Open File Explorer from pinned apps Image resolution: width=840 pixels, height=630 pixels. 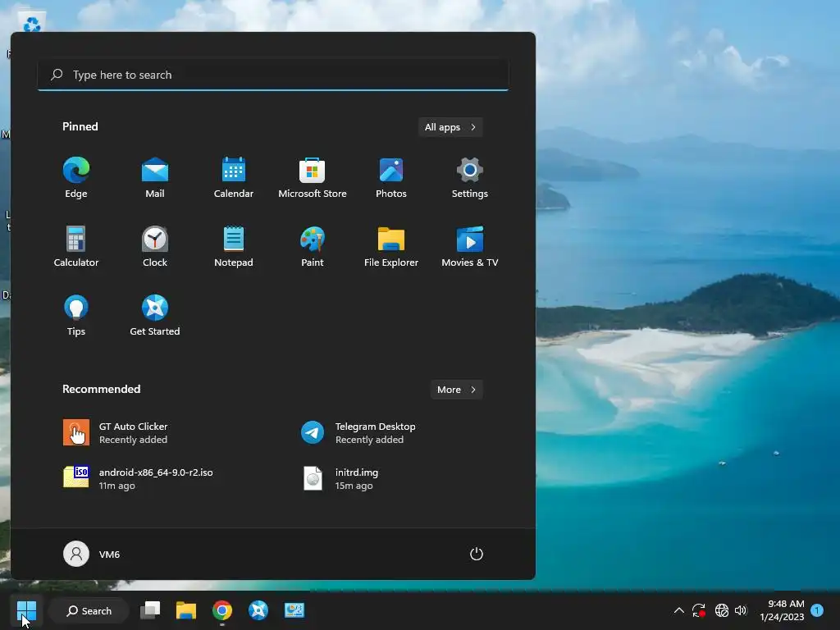coord(391,247)
